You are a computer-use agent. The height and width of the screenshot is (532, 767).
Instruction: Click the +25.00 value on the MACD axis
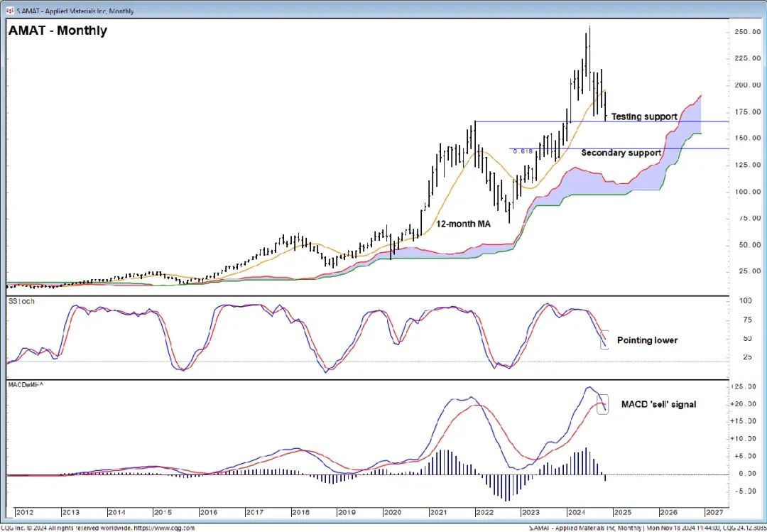[x=744, y=386]
